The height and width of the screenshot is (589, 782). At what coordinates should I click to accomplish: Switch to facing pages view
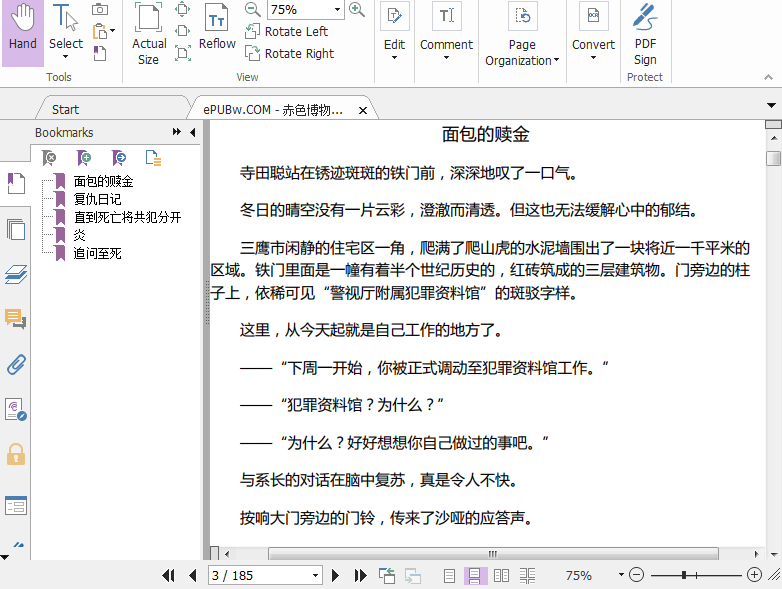pyautogui.click(x=501, y=576)
